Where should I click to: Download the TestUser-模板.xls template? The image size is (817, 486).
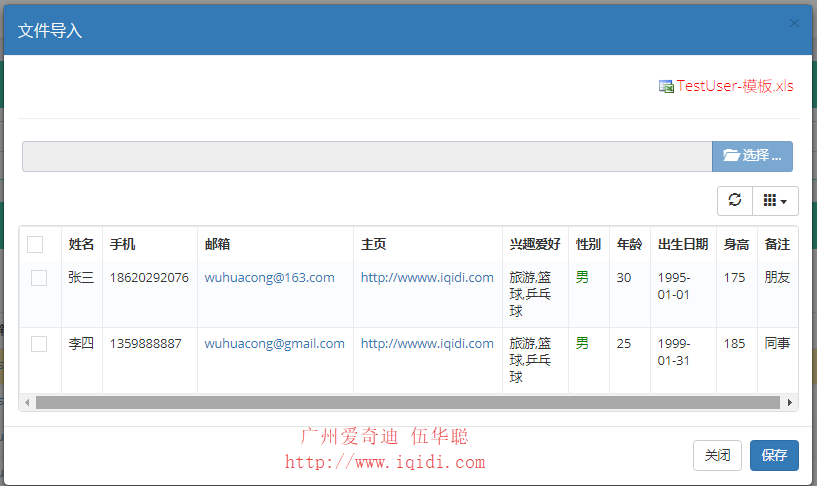(735, 86)
